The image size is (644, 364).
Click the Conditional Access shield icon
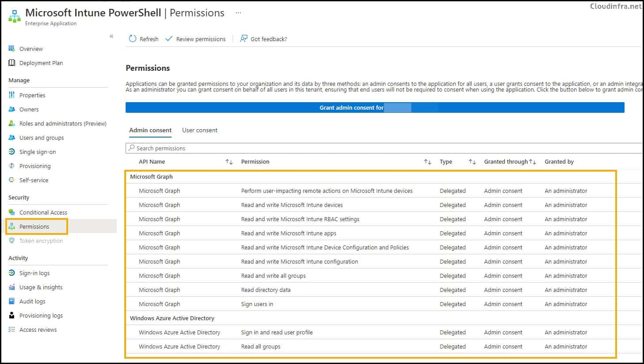pos(12,212)
